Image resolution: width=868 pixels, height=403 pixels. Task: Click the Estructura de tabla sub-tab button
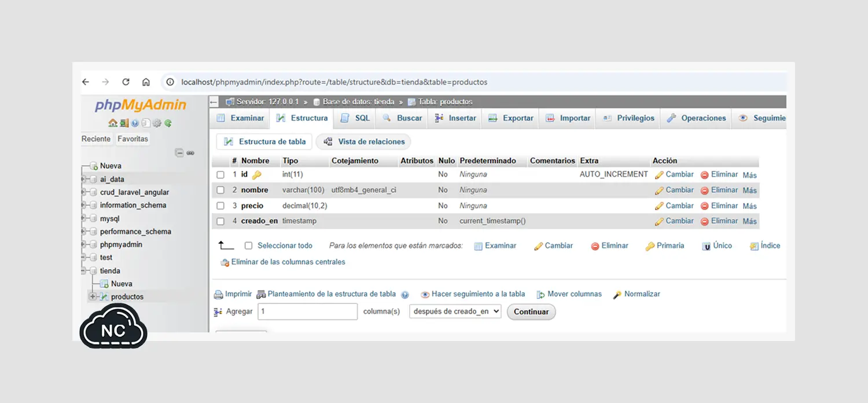[x=265, y=142]
